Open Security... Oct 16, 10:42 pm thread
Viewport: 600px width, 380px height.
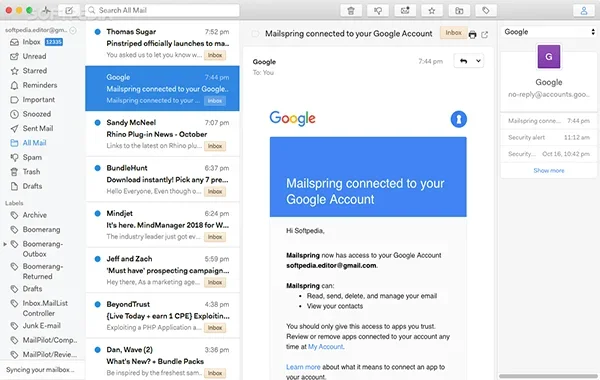(x=549, y=154)
